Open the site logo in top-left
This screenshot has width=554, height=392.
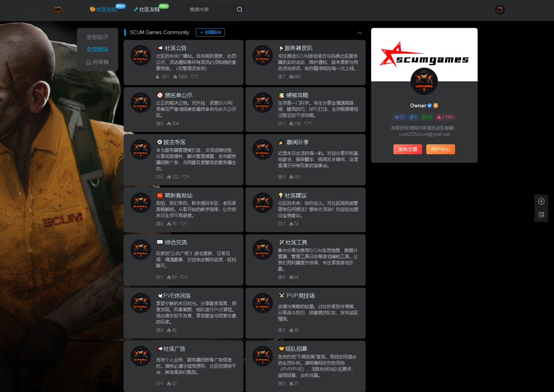tap(58, 9)
